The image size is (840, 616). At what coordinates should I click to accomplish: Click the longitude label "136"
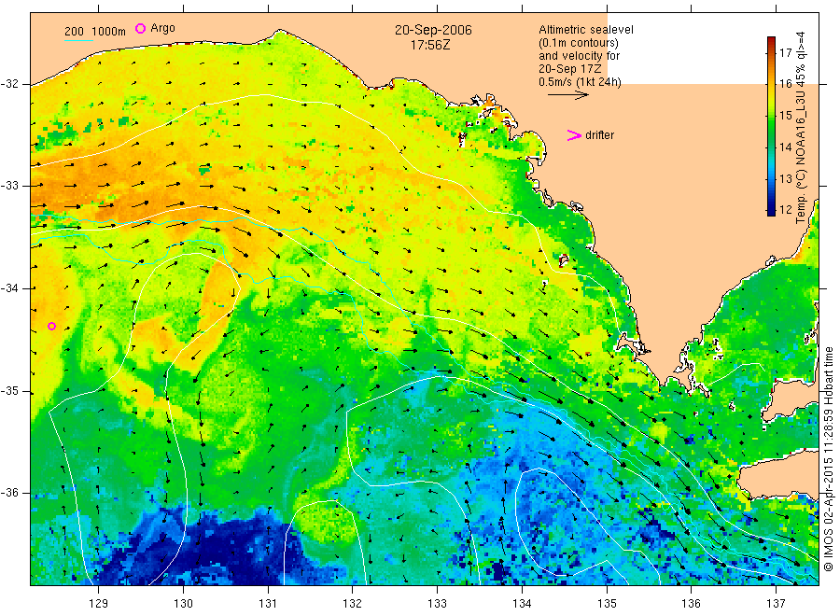691,604
